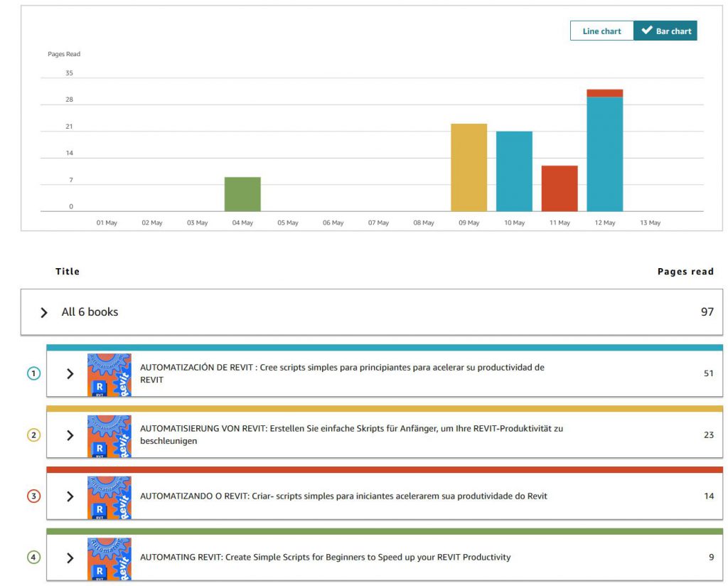The height and width of the screenshot is (586, 728).
Task: Click the yellow bar for 09 May
Action: [469, 168]
